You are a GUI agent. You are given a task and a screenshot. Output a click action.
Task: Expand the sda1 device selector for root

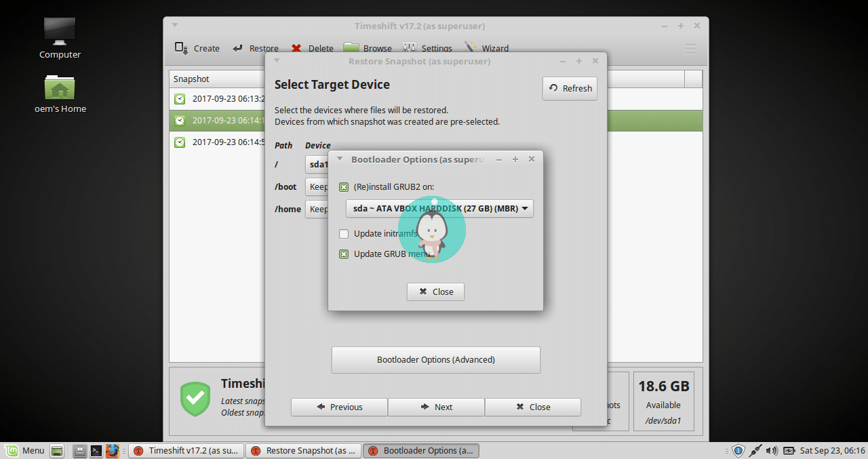tap(319, 164)
